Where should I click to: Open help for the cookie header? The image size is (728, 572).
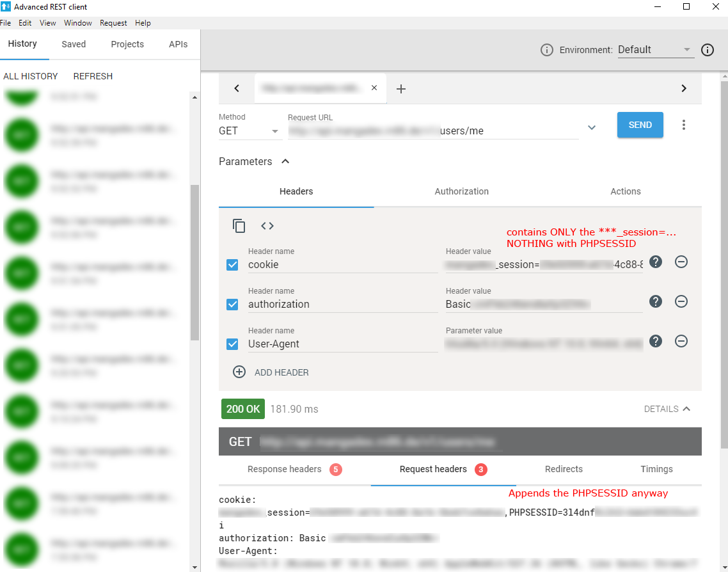[x=655, y=262]
